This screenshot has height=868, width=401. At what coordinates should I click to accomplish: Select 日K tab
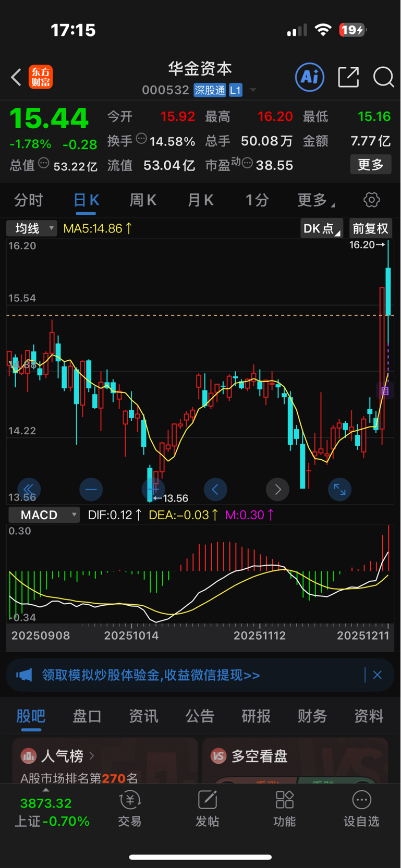pyautogui.click(x=86, y=200)
